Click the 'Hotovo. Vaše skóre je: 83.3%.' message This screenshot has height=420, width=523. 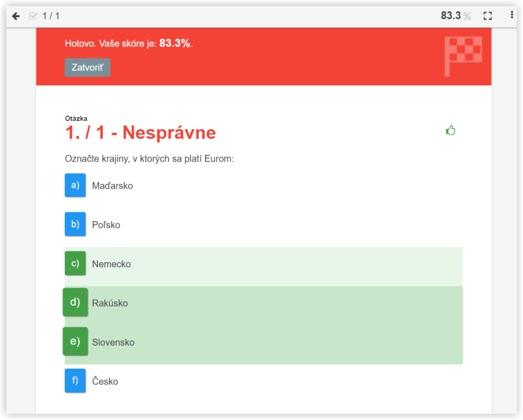pyautogui.click(x=129, y=43)
